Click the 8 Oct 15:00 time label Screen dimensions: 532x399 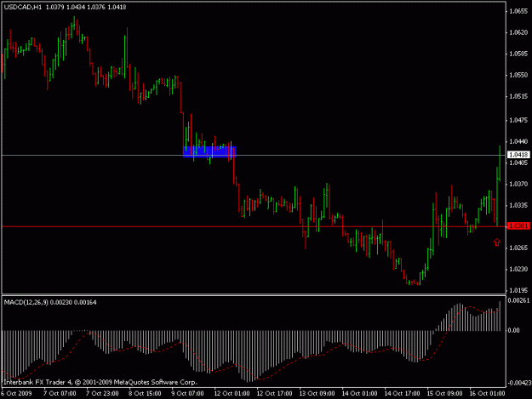tap(145, 394)
